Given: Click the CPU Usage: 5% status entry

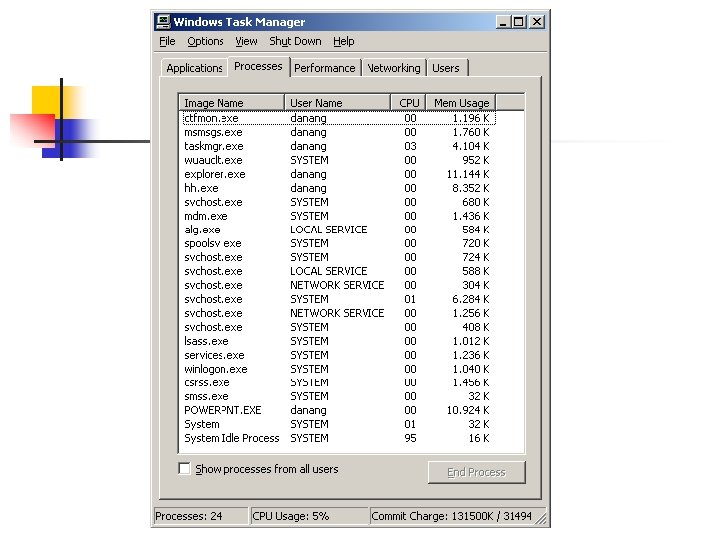Looking at the screenshot, I should tap(309, 516).
